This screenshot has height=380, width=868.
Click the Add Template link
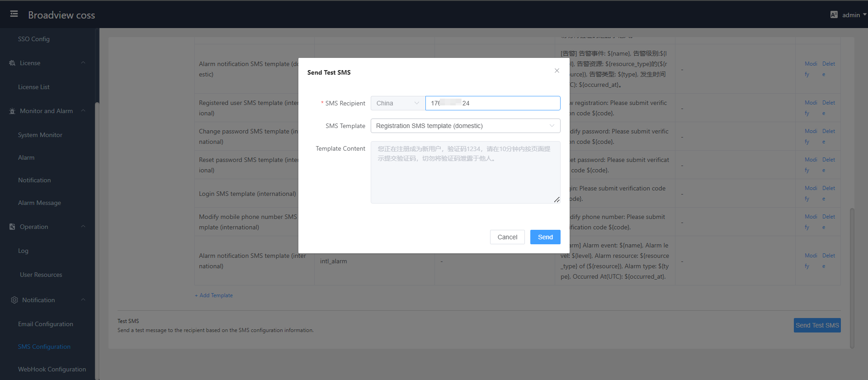(x=214, y=295)
